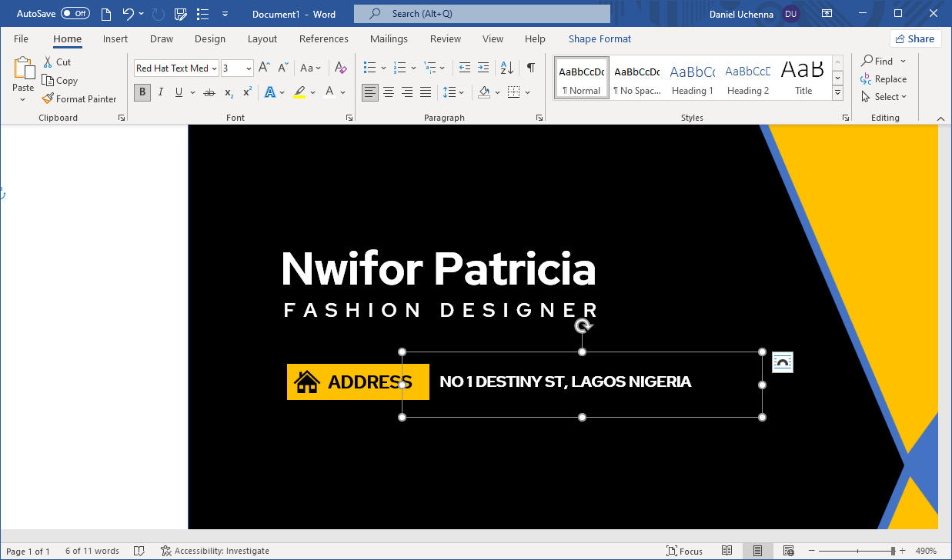Toggle Italic formatting
The image size is (952, 560).
click(x=161, y=92)
